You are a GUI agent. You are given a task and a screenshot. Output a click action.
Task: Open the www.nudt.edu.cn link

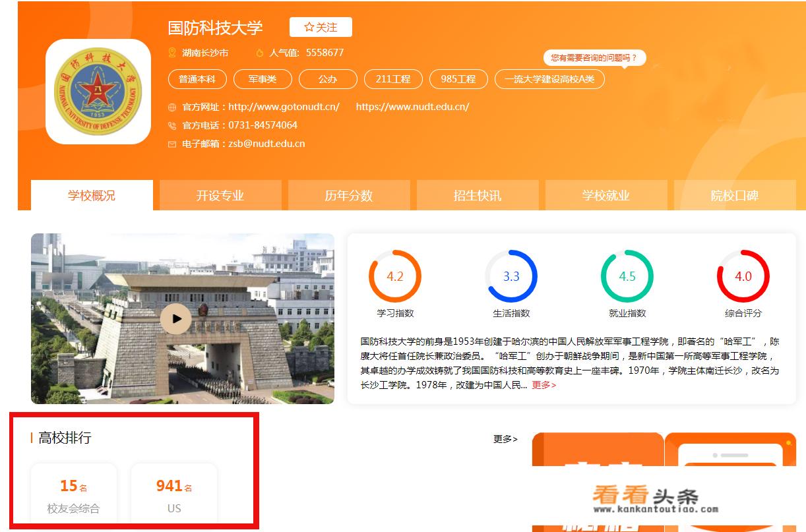(413, 107)
